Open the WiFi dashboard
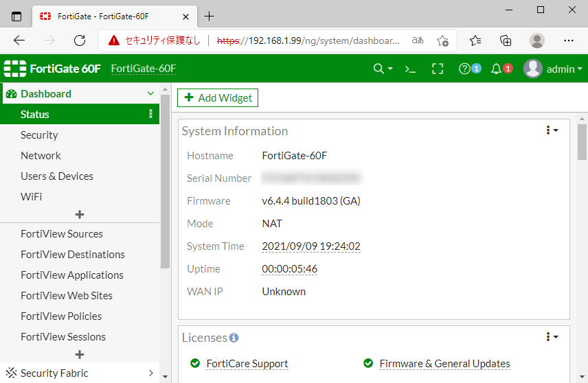This screenshot has width=588, height=383. pos(32,197)
